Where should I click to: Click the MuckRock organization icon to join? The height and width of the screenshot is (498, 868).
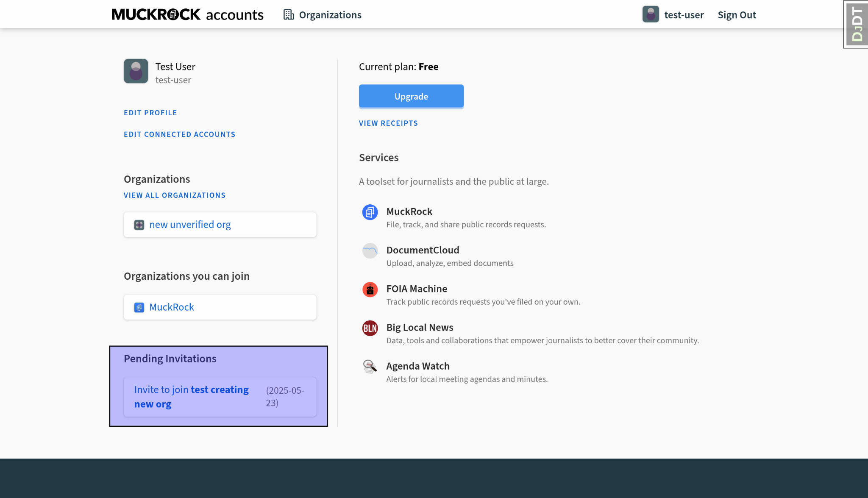(x=139, y=307)
